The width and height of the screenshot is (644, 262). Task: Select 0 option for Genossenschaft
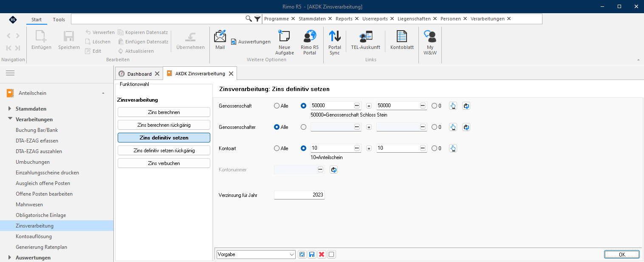pos(436,105)
